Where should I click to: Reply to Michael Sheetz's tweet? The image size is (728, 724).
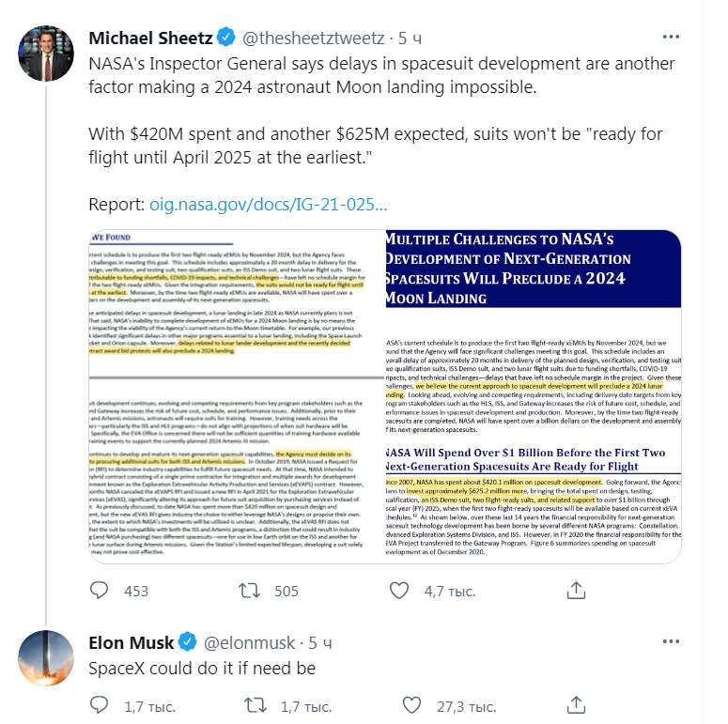tap(101, 591)
